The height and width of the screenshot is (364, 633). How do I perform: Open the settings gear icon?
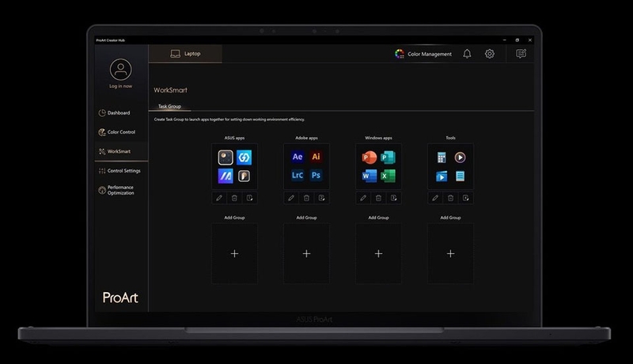click(490, 54)
